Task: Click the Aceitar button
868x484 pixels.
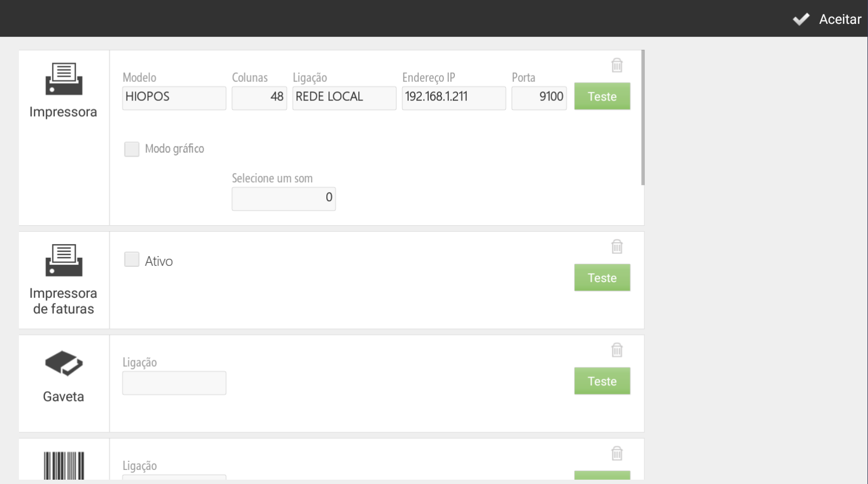Action: point(827,20)
